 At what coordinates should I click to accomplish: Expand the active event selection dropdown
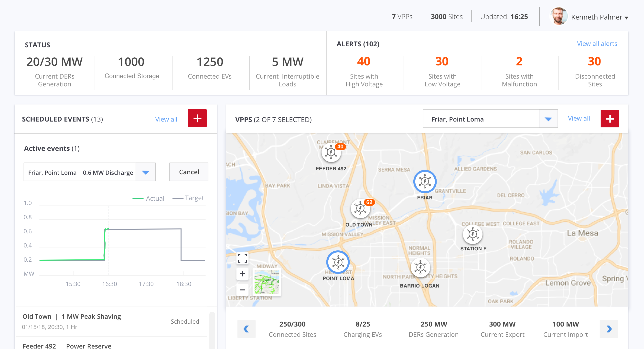[145, 172]
